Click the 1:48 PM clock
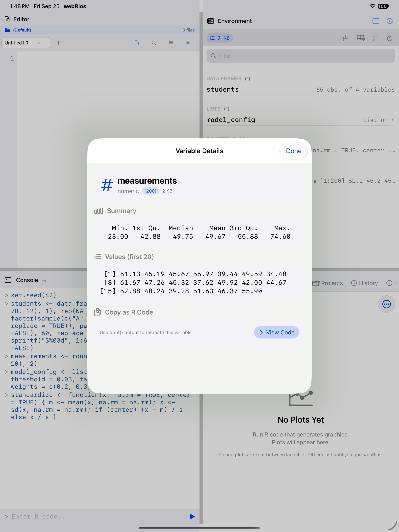 coord(20,6)
